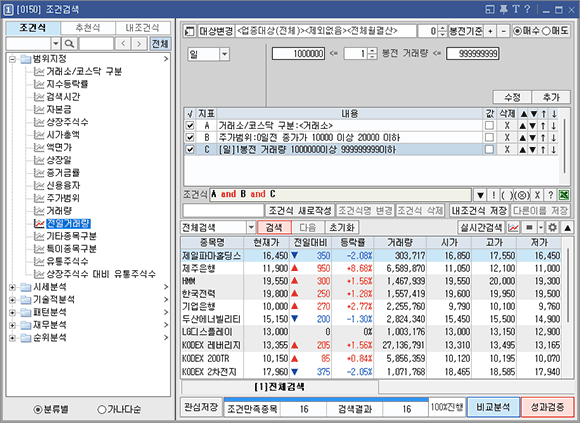Switch to the 추천식 tab
The image size is (580, 423).
[x=88, y=28]
